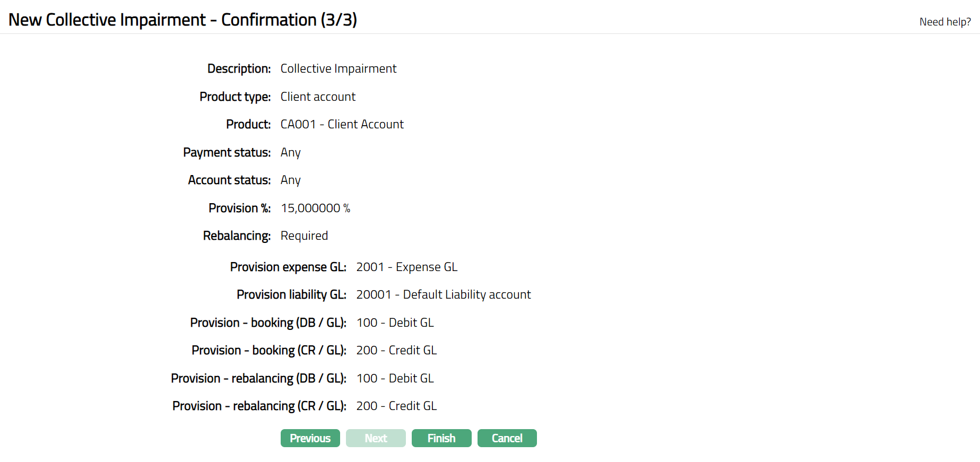Viewport: 980px width, 462px height.
Task: Click Credit GL value for Provision booking CR
Action: click(396, 350)
